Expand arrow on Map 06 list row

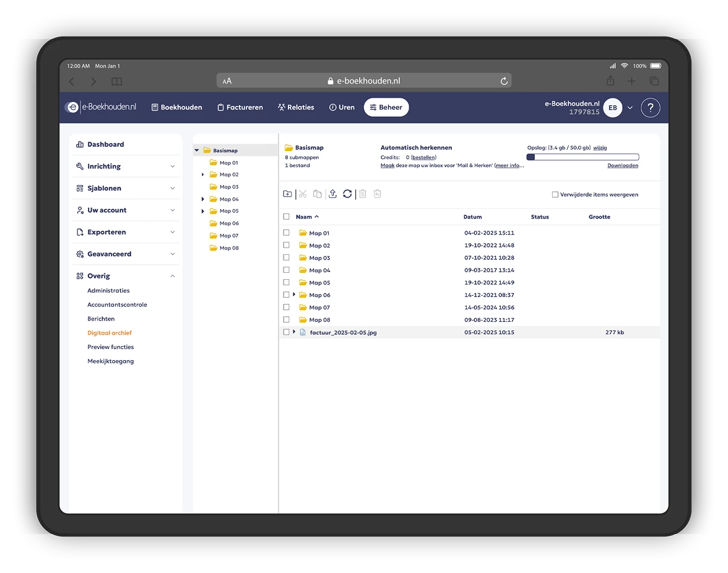[294, 295]
